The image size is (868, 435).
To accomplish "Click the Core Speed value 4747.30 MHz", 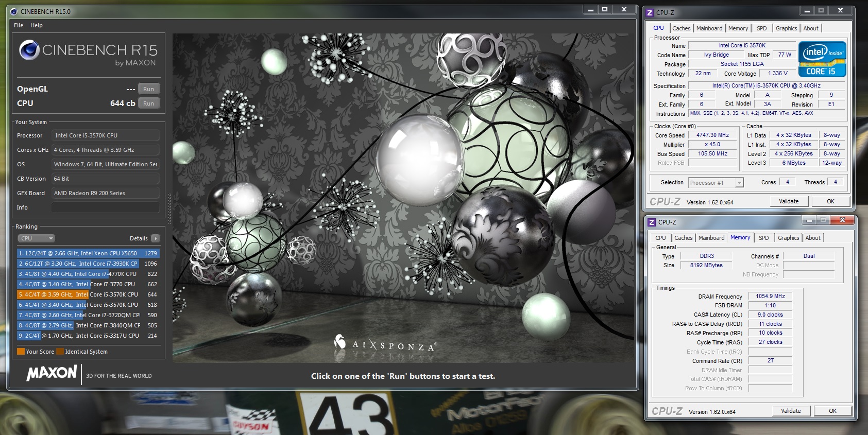I will click(x=712, y=135).
